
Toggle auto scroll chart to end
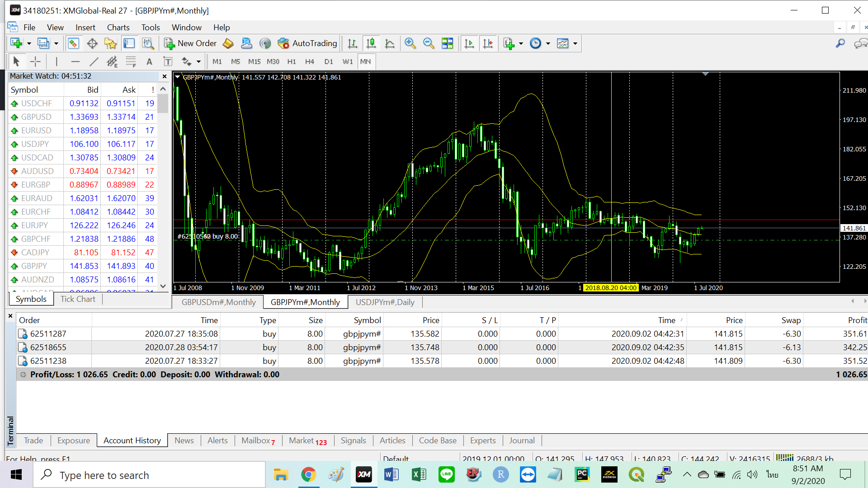coord(469,43)
